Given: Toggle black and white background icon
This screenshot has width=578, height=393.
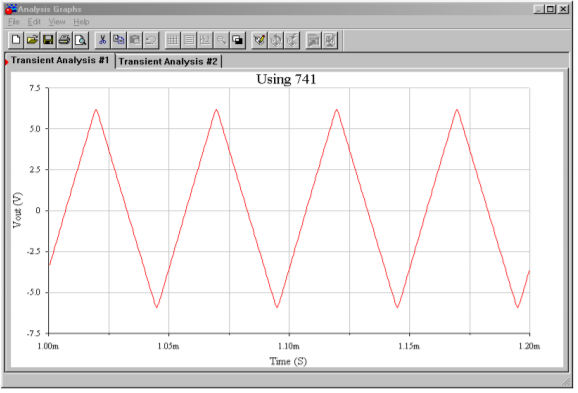Looking at the screenshot, I should 238,39.
